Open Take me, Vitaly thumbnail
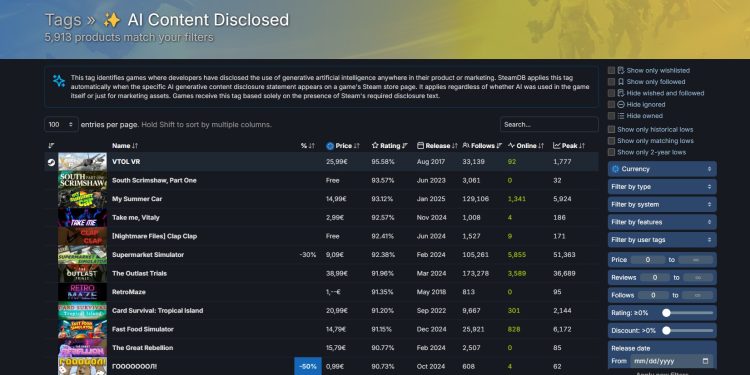The image size is (750, 375). click(82, 218)
